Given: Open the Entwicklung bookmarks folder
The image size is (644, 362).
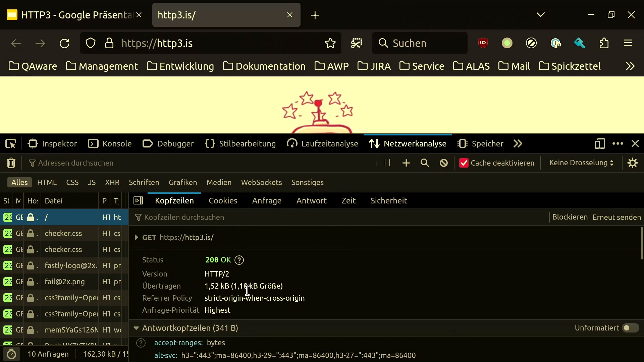Looking at the screenshot, I should [180, 66].
